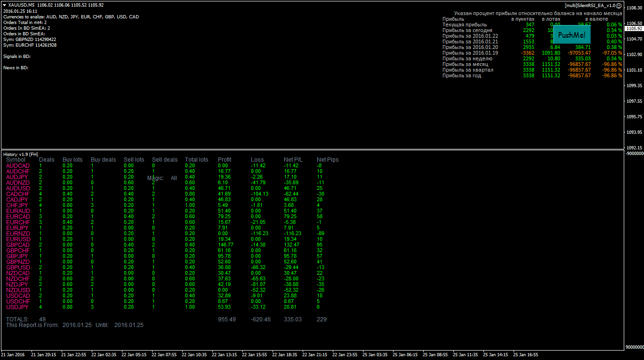Click the 'Buy lots' column header
This screenshot has width=644, height=360.
(72, 160)
